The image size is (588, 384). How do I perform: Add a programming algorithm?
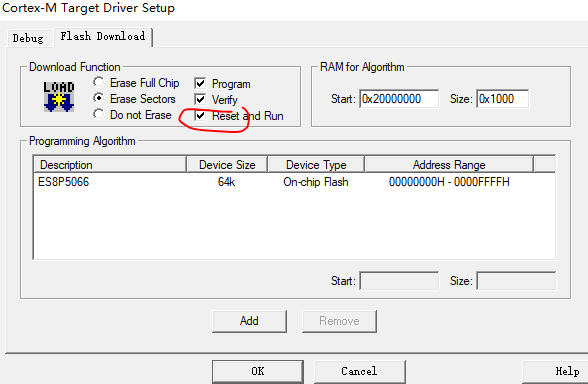coord(249,321)
